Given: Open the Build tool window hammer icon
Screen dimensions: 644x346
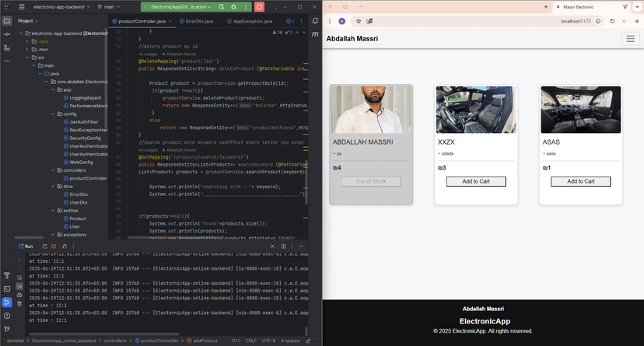Looking at the screenshot, I should (x=7, y=275).
